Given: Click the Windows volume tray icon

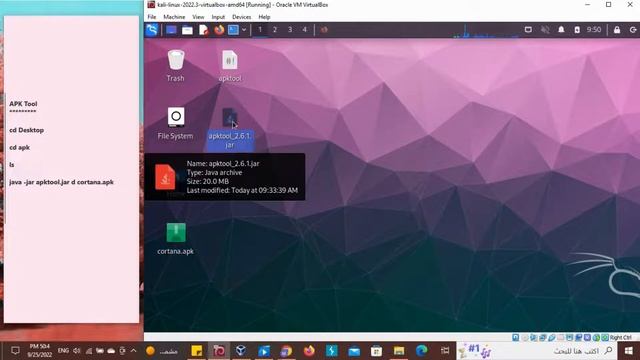Looking at the screenshot, I should [77, 351].
